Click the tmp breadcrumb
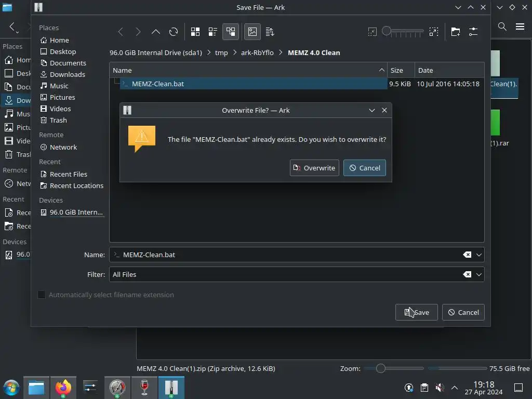Image resolution: width=532 pixels, height=399 pixels. (221, 52)
